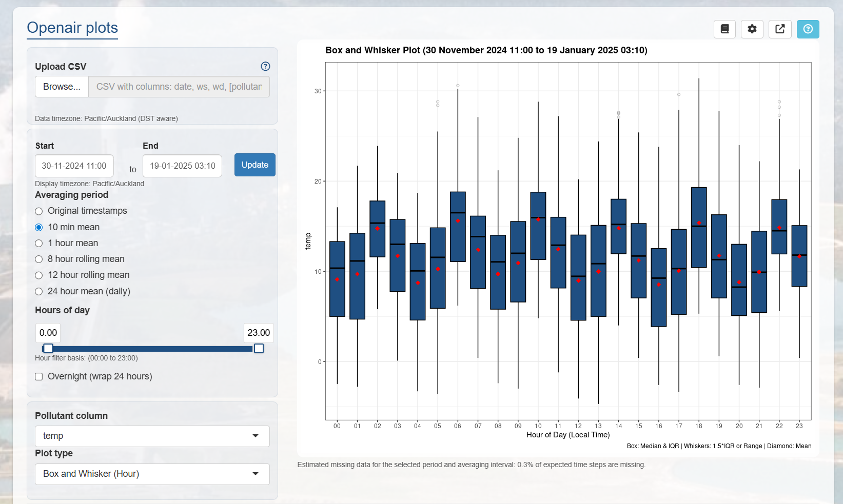Open the settings gear icon

[x=752, y=29]
